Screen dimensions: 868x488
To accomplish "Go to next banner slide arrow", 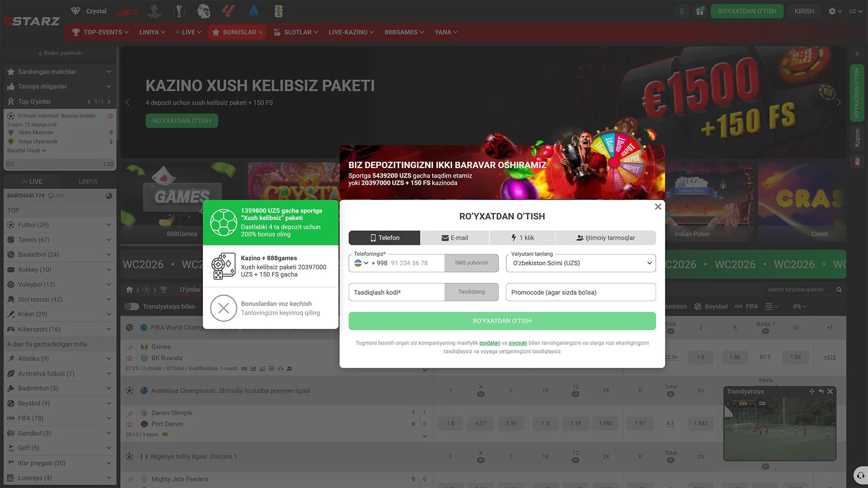I will tap(839, 103).
